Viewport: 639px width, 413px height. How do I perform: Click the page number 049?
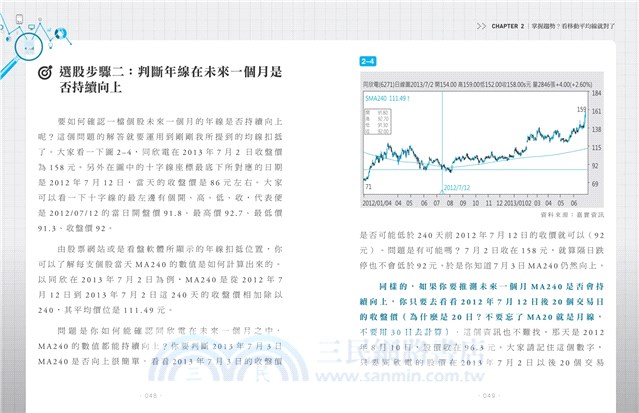coord(489,395)
